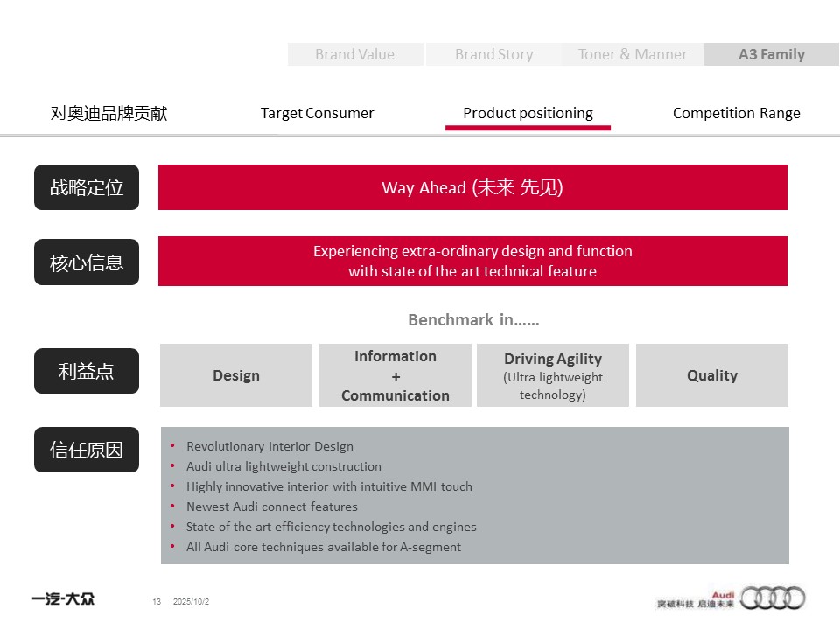Switch to the Brand Story tab
This screenshot has width=840, height=630.
click(493, 54)
